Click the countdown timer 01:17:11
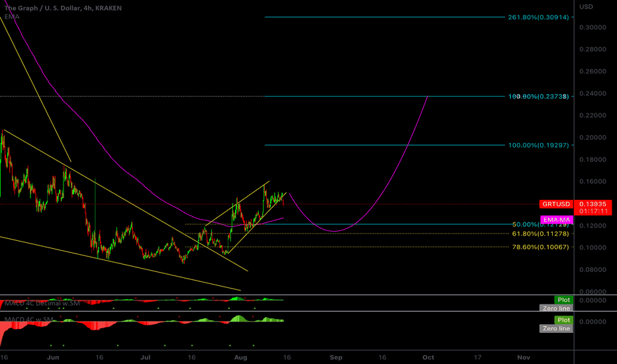 [593, 211]
